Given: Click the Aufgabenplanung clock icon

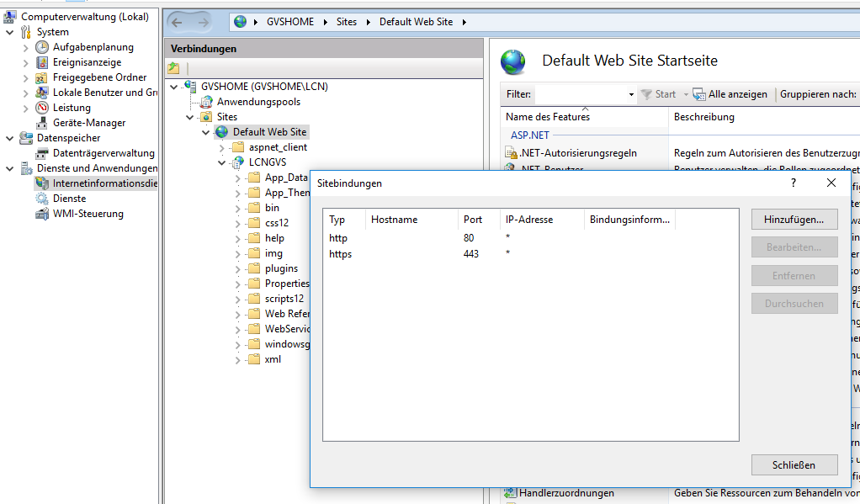Looking at the screenshot, I should click(x=42, y=47).
